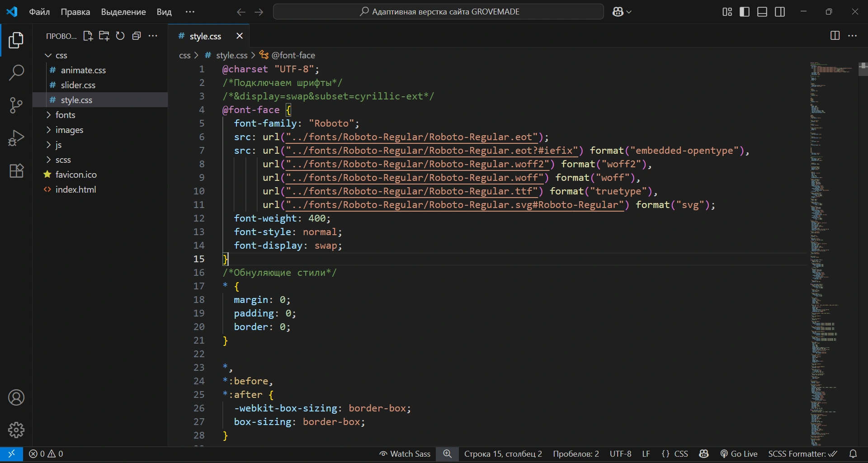The height and width of the screenshot is (463, 868).
Task: Click Watch Sass in status bar
Action: point(405,454)
